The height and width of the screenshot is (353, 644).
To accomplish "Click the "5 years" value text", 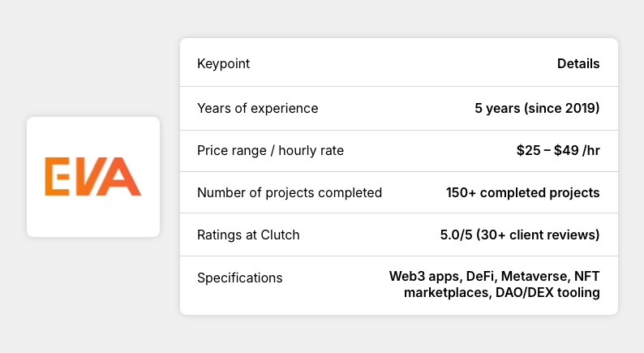I will 496,108.
